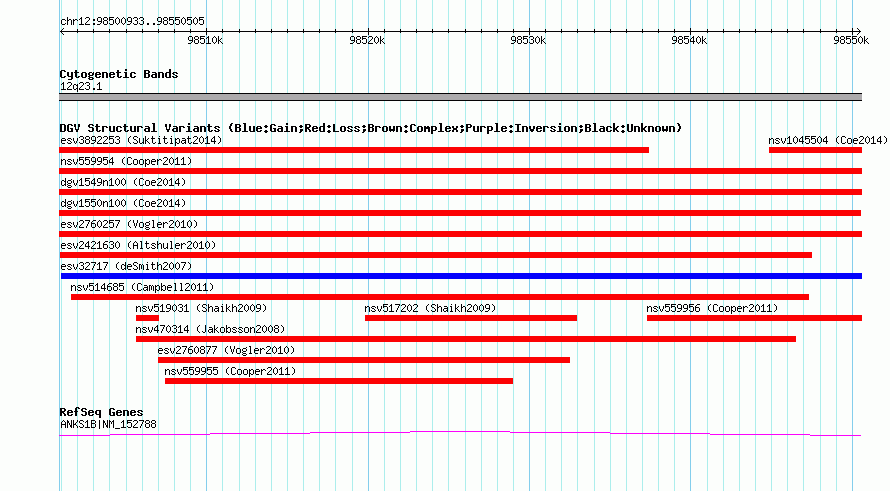
Task: Select the red nsv517202 variant bar
Action: point(471,318)
